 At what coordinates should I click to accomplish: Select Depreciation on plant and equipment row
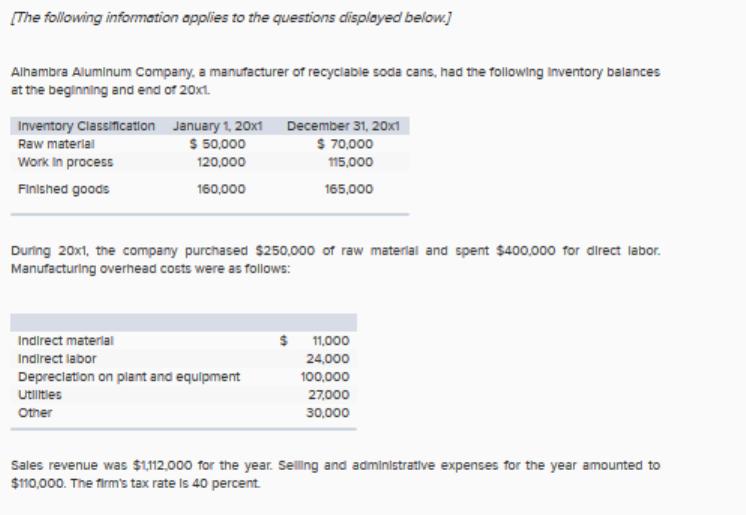(183, 377)
